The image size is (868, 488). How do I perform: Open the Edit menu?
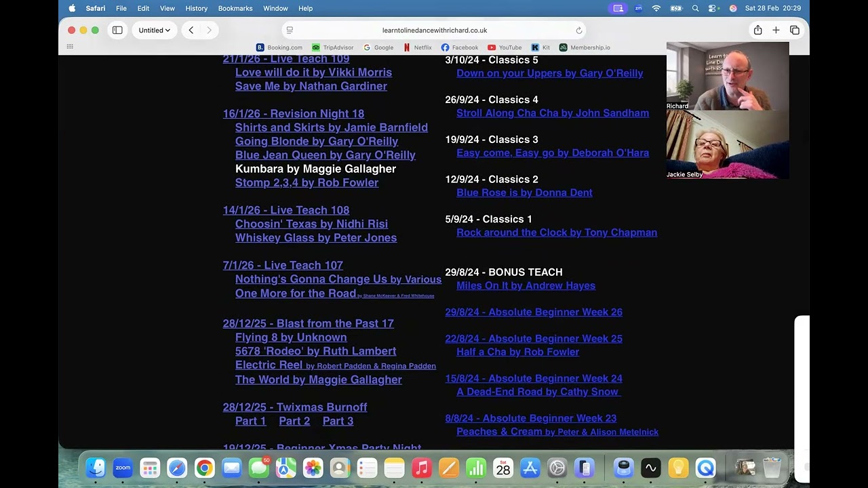point(143,8)
